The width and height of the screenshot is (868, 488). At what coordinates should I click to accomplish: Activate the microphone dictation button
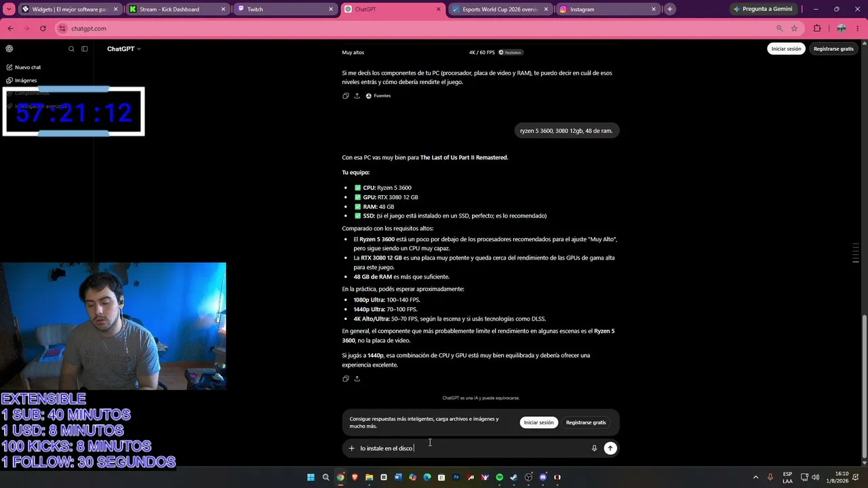594,448
